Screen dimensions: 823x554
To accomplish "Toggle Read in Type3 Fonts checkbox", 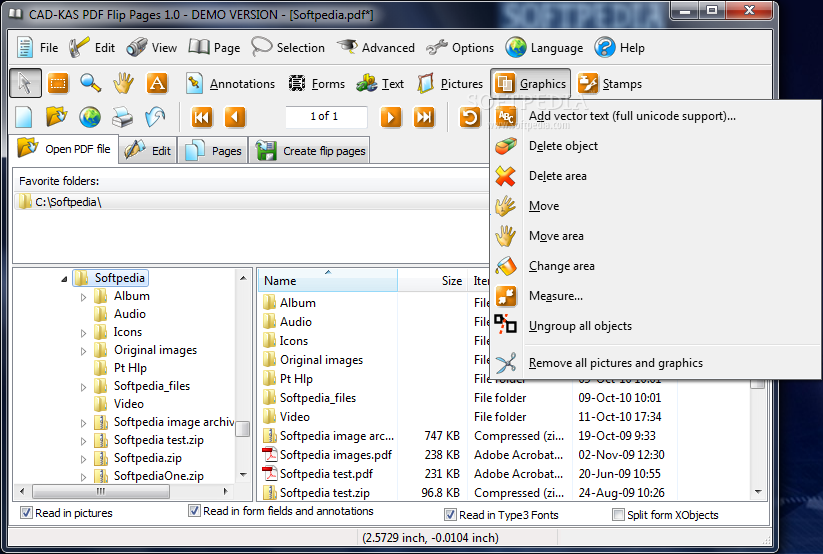I will 450,515.
